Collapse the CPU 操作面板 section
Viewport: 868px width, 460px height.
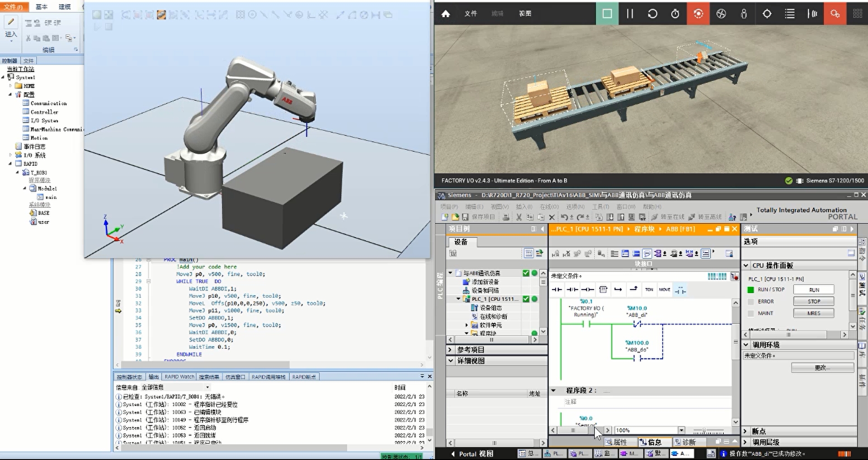(746, 265)
